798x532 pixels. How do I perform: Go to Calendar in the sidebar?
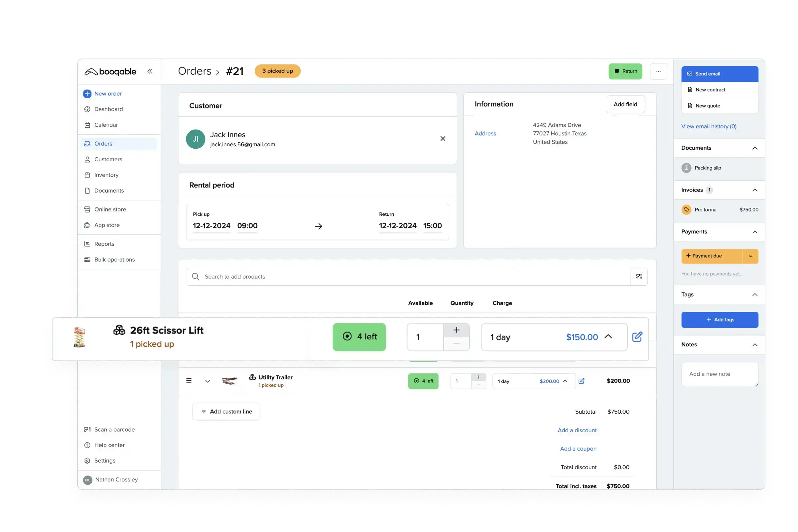pyautogui.click(x=106, y=125)
